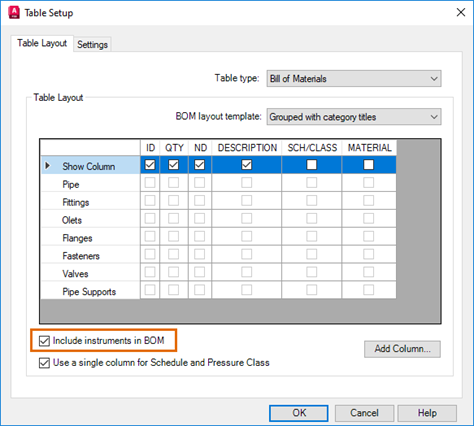
Task: Enable the MATERIAL Show Column checkbox
Action: (369, 165)
